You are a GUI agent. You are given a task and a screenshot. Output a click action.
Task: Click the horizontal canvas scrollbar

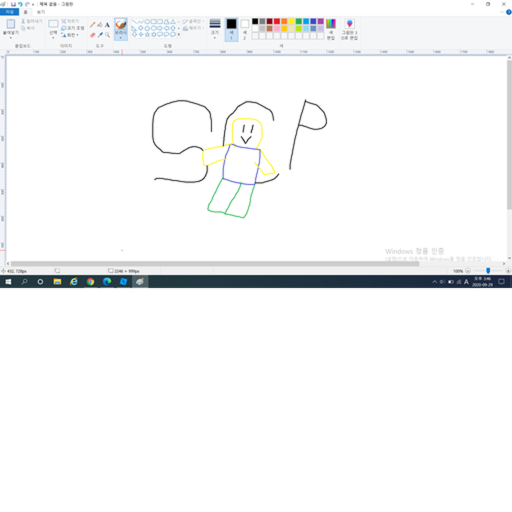point(215,263)
